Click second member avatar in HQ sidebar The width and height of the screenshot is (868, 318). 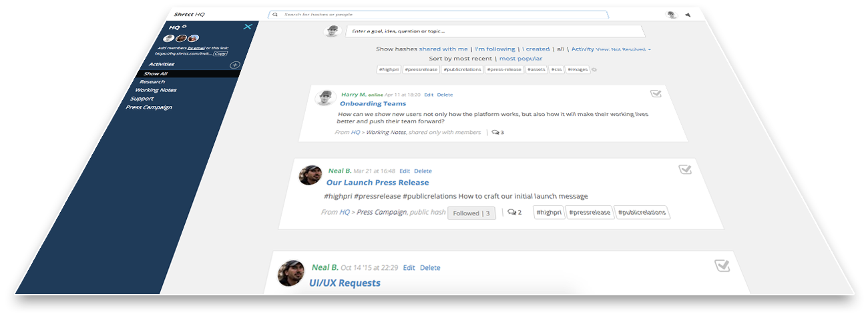[x=181, y=38]
